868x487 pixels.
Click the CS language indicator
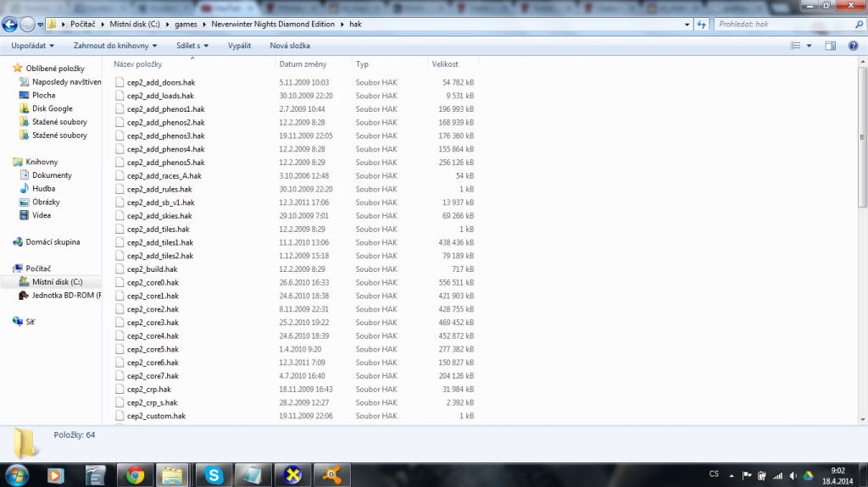pos(714,474)
